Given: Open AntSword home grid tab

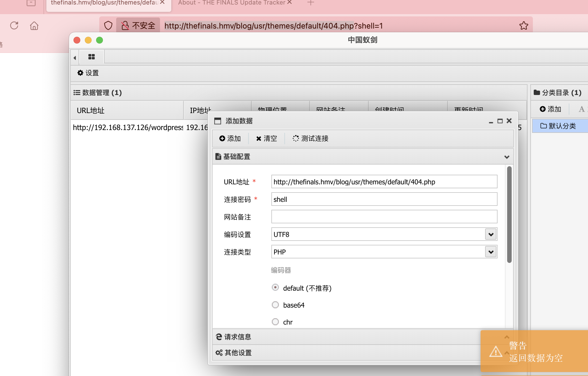Looking at the screenshot, I should click(x=92, y=57).
